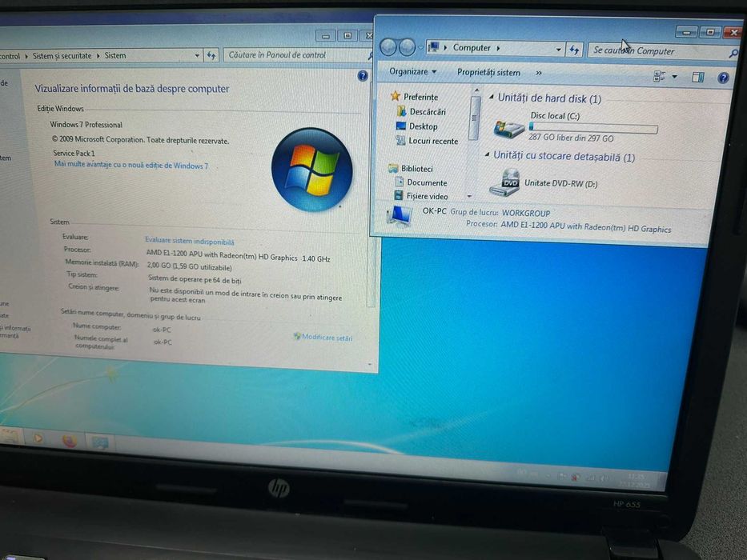Select the Sistem și securitate breadcrumb
747x560 pixels.
click(62, 56)
